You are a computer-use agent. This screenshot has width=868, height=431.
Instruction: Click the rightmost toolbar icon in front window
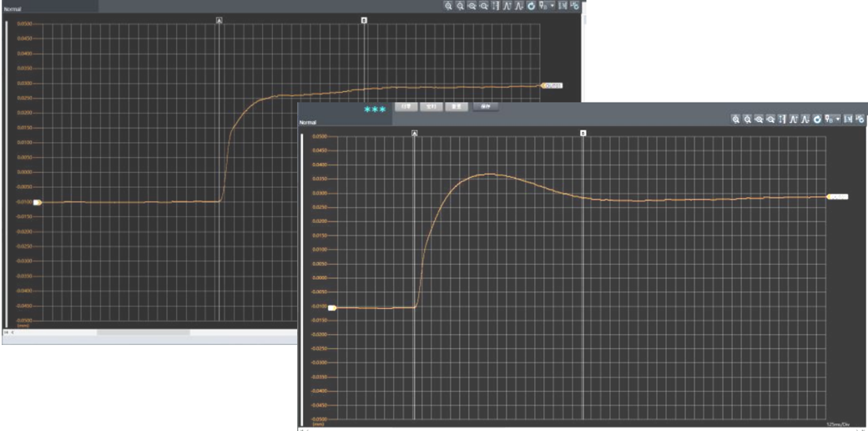click(859, 119)
